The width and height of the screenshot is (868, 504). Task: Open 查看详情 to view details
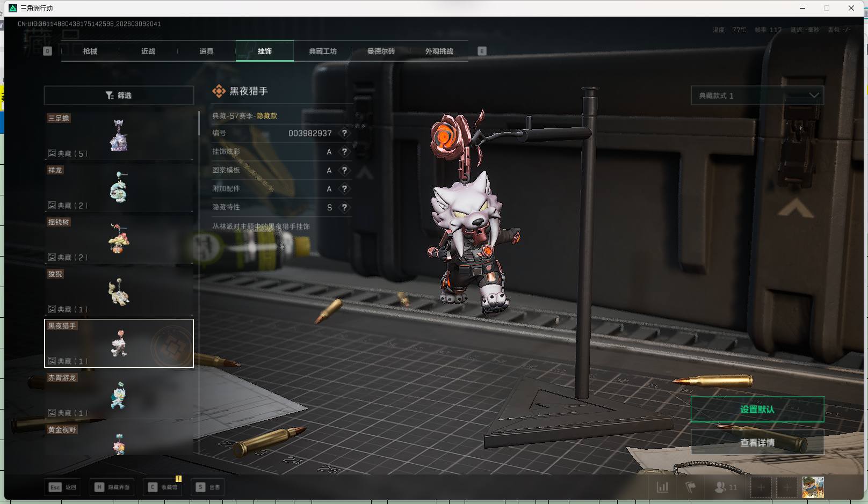757,443
